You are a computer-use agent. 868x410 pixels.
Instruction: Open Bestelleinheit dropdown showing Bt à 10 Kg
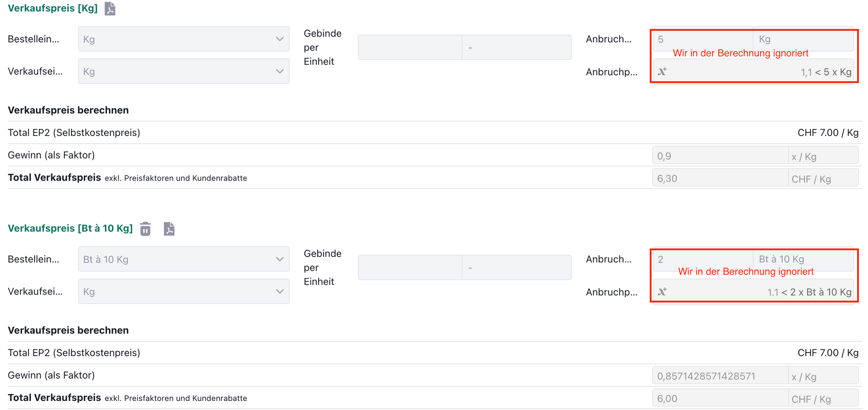coord(184,259)
